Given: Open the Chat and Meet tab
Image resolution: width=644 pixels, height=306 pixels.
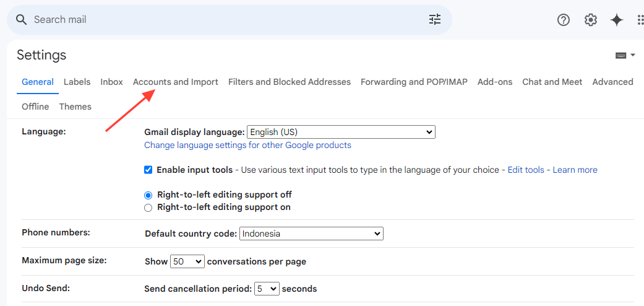Looking at the screenshot, I should [552, 82].
